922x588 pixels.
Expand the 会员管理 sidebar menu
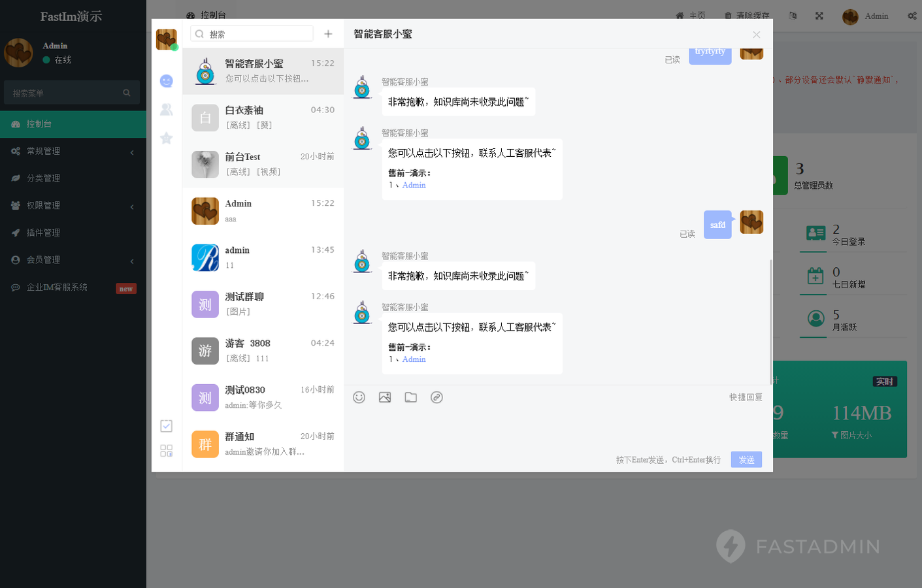(x=72, y=259)
